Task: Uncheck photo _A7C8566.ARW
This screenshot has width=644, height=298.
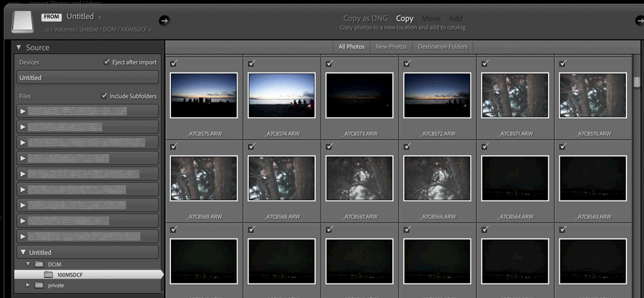Action: click(x=407, y=146)
